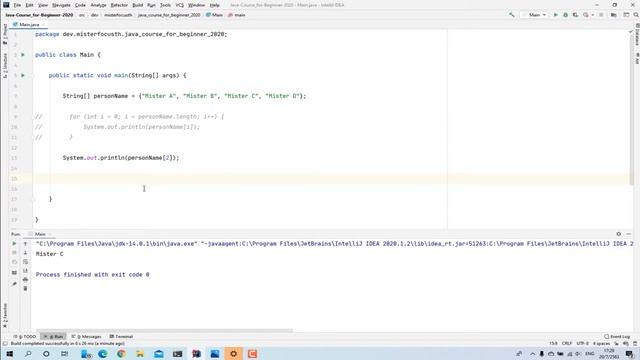Select the Main tab in Run panel

tap(40, 234)
